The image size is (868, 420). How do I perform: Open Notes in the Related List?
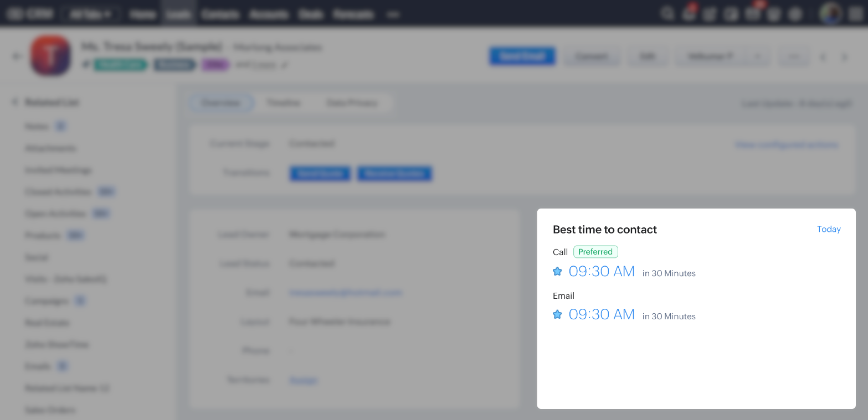coord(37,127)
